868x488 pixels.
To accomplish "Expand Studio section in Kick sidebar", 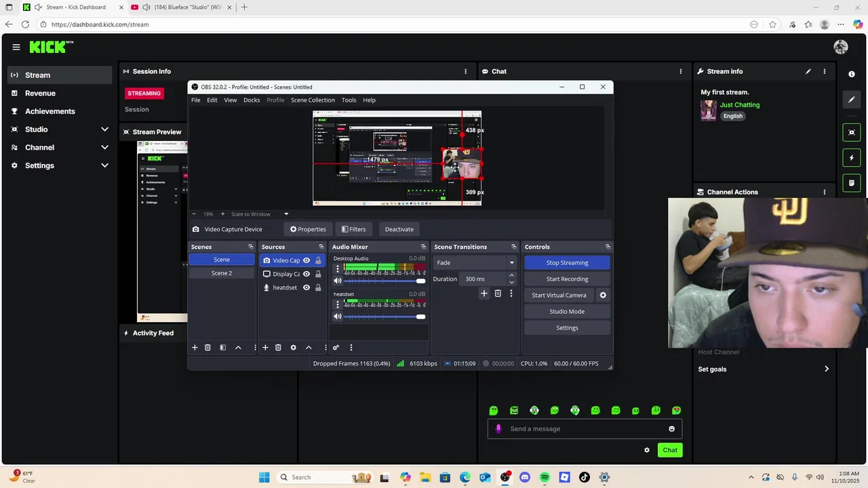I will click(x=104, y=129).
